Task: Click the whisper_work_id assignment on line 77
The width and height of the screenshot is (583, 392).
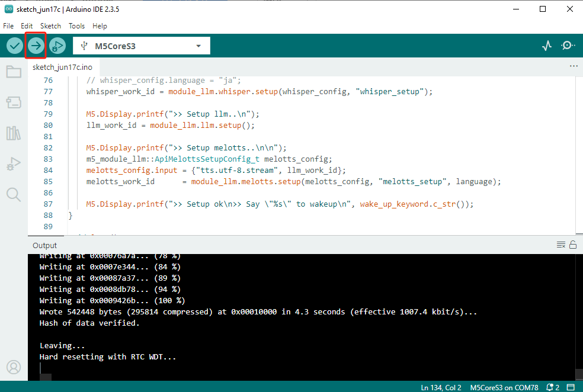Action: coord(259,91)
